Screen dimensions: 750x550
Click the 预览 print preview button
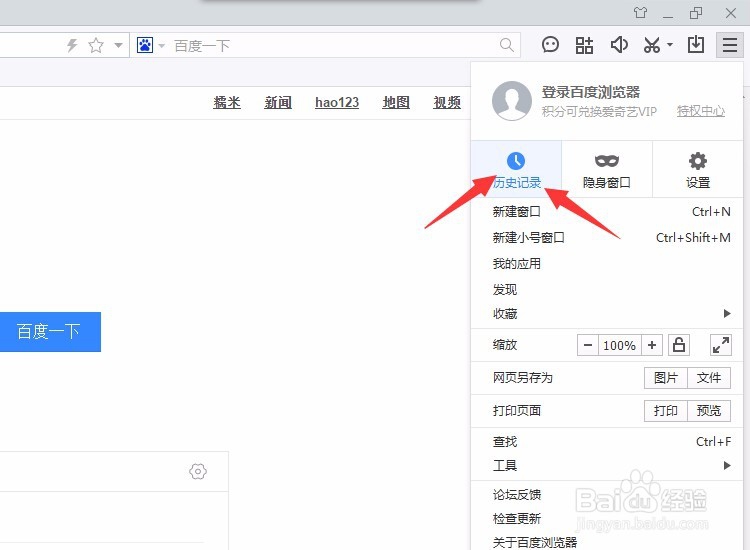tap(709, 411)
